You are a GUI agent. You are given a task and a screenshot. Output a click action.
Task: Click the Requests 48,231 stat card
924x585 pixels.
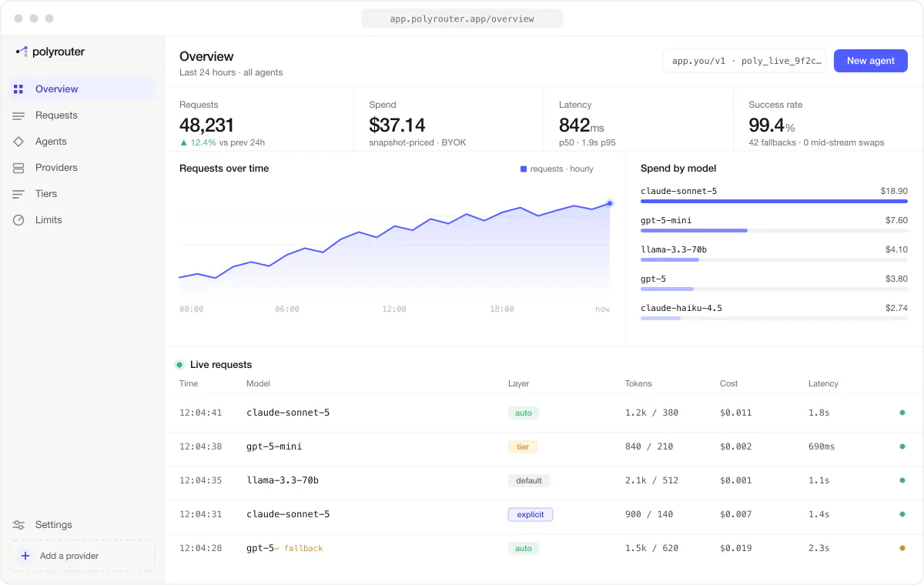(x=259, y=119)
